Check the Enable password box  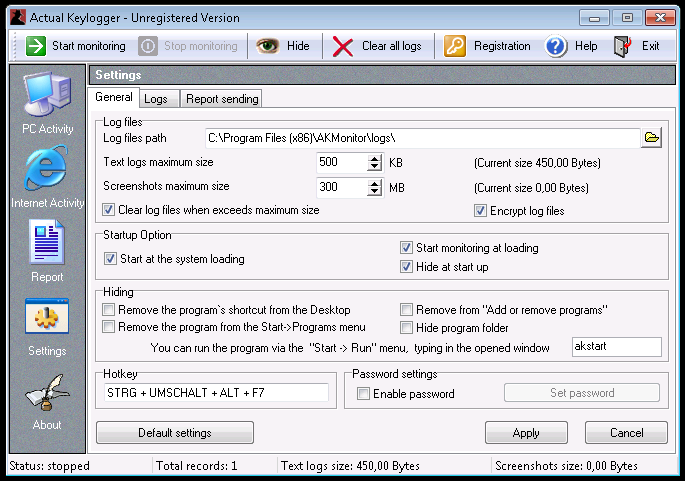363,394
